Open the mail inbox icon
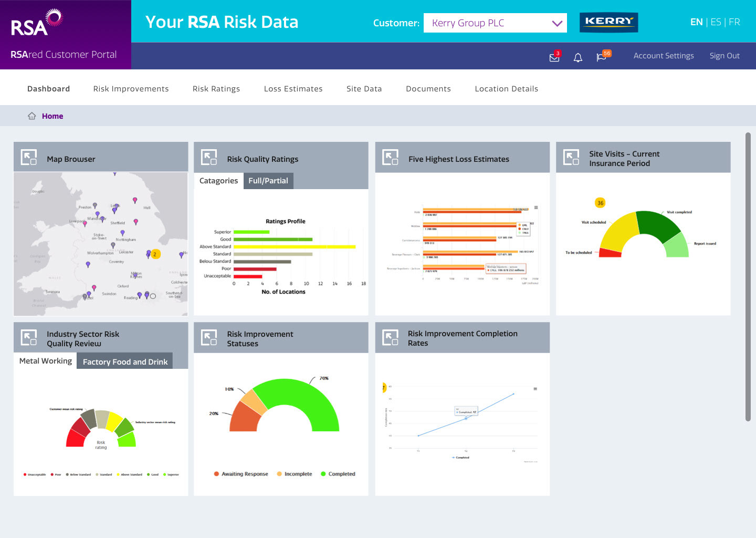Screen dimensions: 756x538 [x=554, y=57]
